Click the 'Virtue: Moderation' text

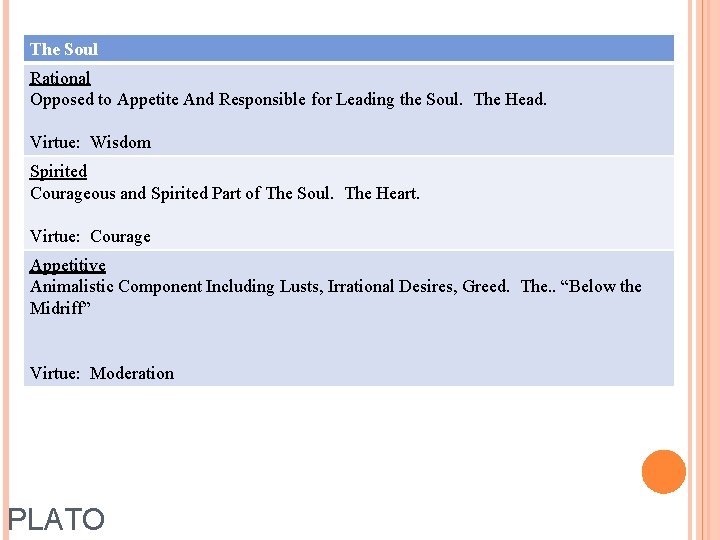(x=101, y=373)
